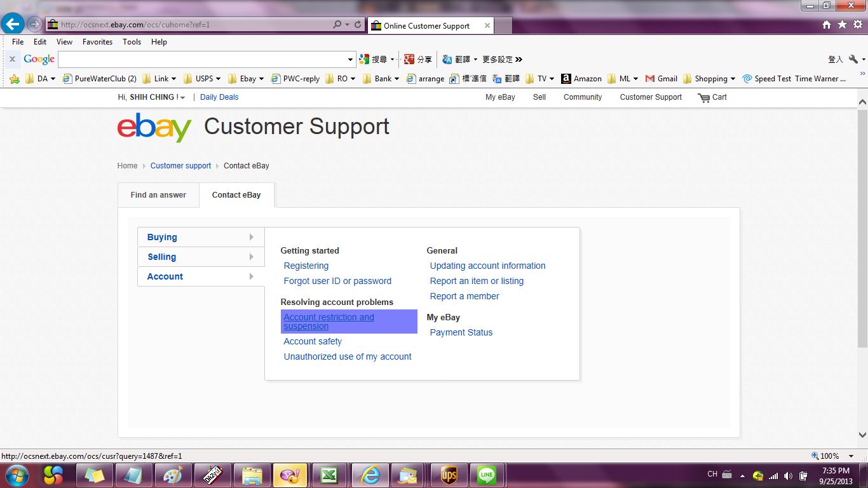Open My eBay in header
The width and height of the screenshot is (868, 488).
click(x=500, y=97)
